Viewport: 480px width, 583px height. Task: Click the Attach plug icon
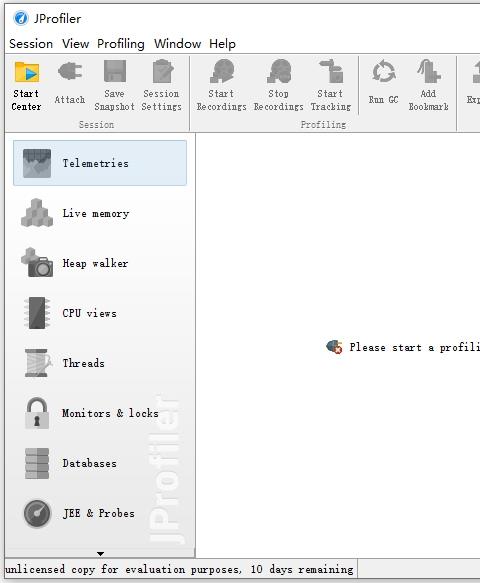(x=70, y=71)
